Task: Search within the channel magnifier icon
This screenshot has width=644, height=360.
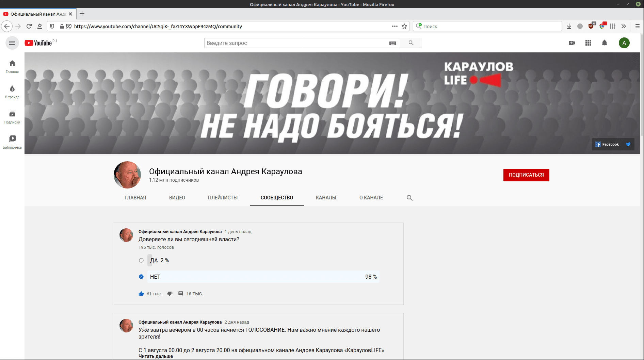Action: pos(409,198)
